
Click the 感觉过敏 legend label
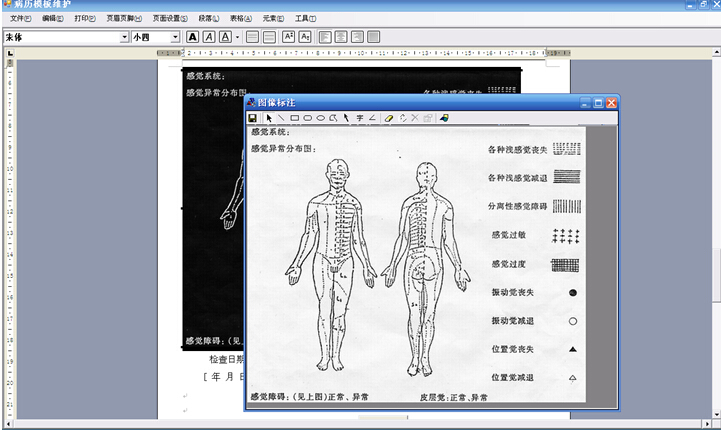tap(509, 235)
